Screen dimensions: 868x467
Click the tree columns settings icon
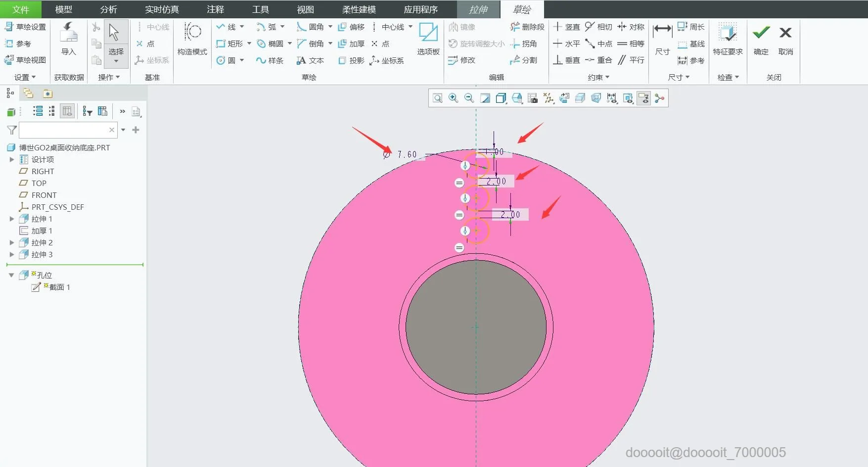point(102,111)
